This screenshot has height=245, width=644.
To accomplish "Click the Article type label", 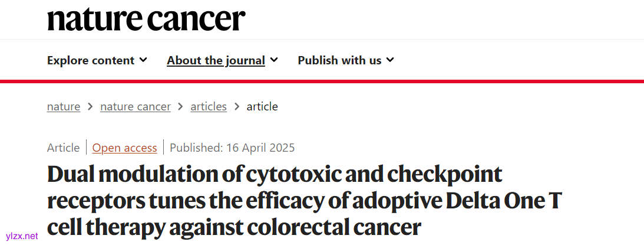I will 63,148.
